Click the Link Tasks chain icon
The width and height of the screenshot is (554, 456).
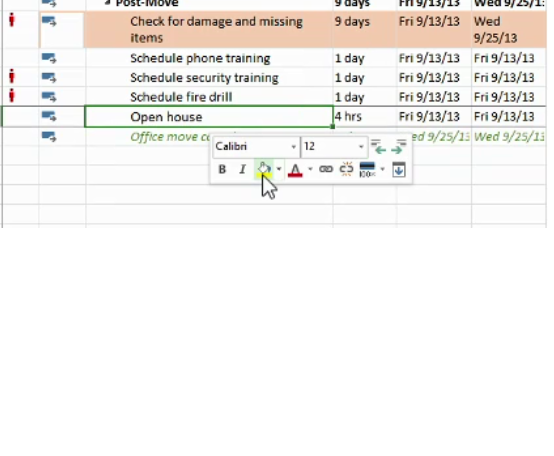pos(326,169)
